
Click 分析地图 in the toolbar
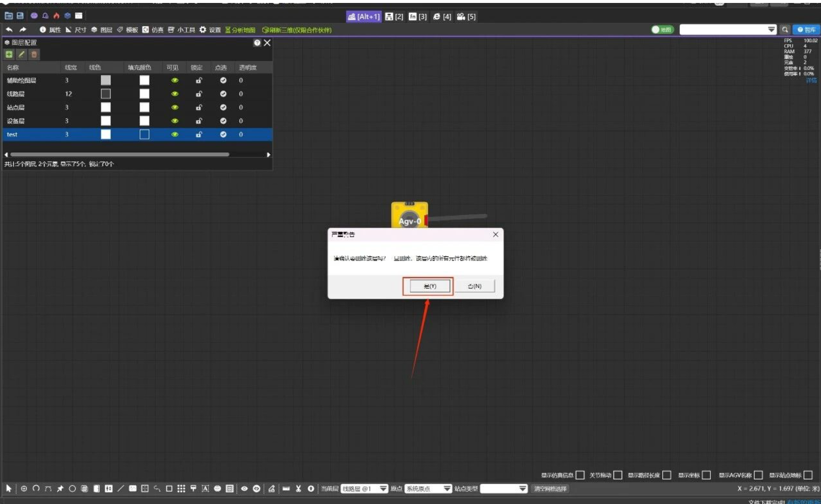point(240,30)
